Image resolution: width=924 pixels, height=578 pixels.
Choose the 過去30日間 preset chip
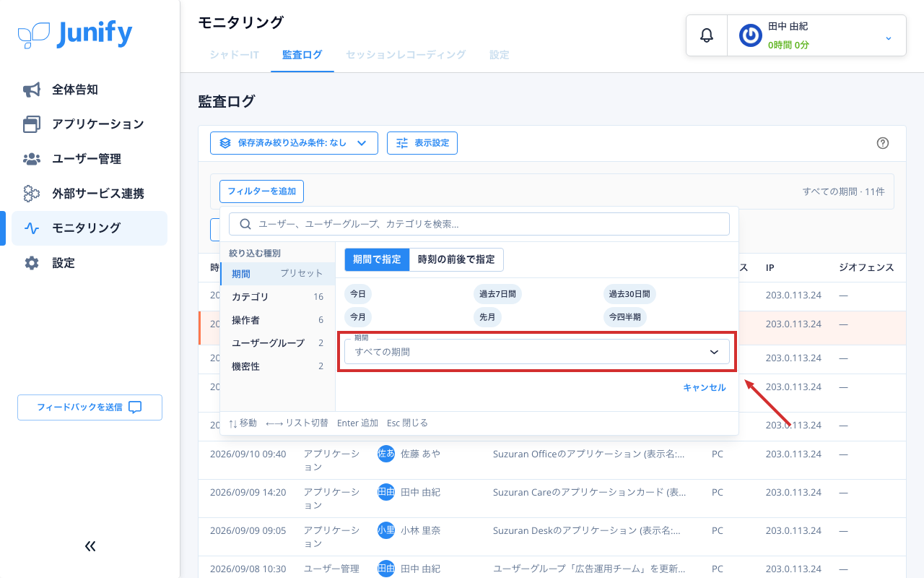click(629, 294)
